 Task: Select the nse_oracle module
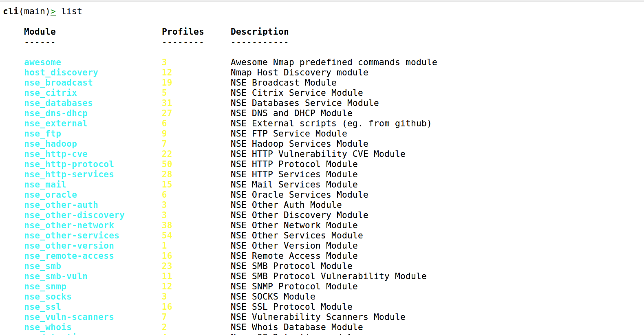[x=51, y=195]
